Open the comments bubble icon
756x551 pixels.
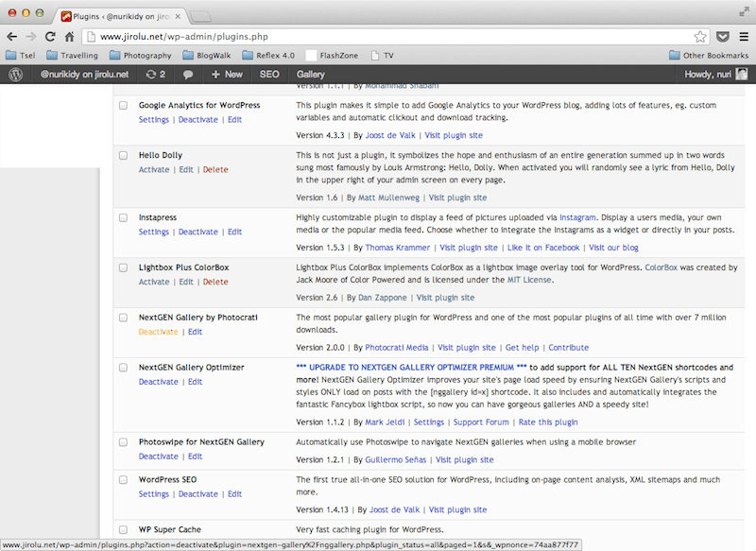(189, 74)
